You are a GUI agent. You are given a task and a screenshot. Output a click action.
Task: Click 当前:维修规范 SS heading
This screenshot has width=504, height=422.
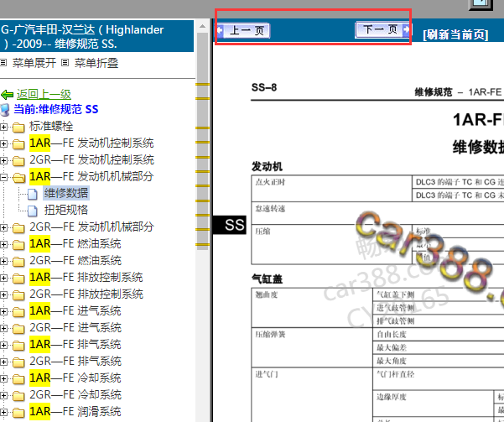56,109
